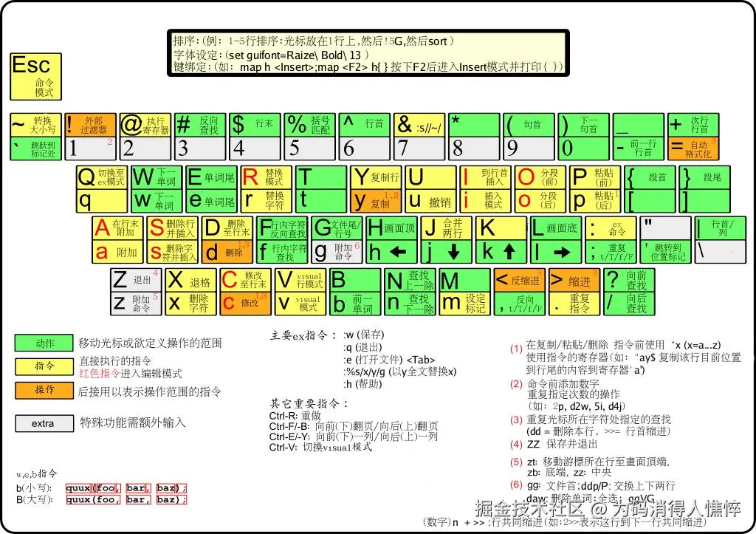Click the J 合并两行 key cell
756x534 pixels.
(447, 227)
